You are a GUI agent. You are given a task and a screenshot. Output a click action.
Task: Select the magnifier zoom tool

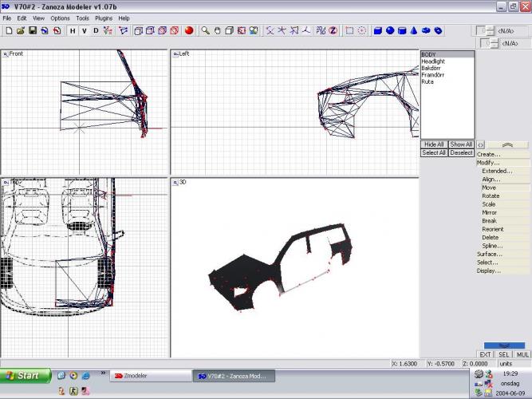click(205, 31)
